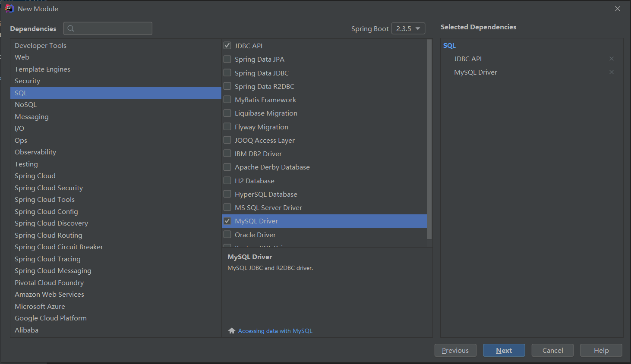This screenshot has height=364, width=631.
Task: Open the Messaging category
Action: click(116, 116)
